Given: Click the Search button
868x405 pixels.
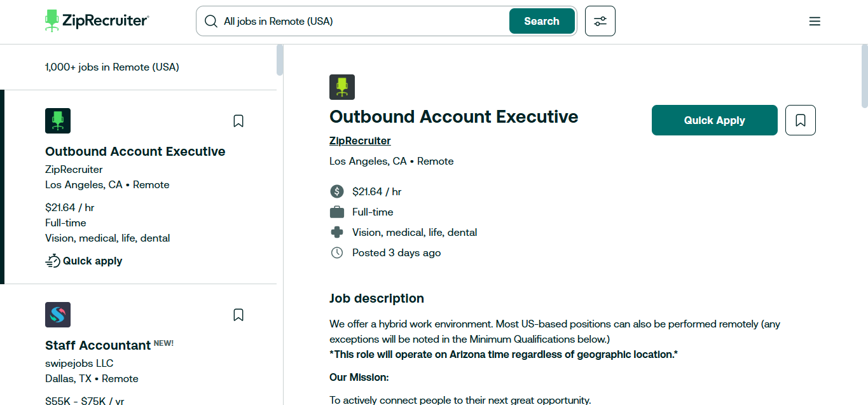Looking at the screenshot, I should [x=541, y=20].
